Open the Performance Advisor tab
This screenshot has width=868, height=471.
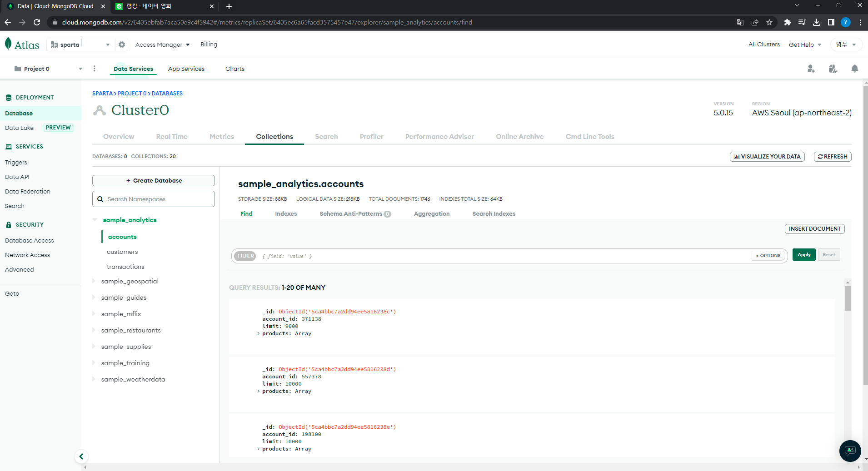pos(439,137)
